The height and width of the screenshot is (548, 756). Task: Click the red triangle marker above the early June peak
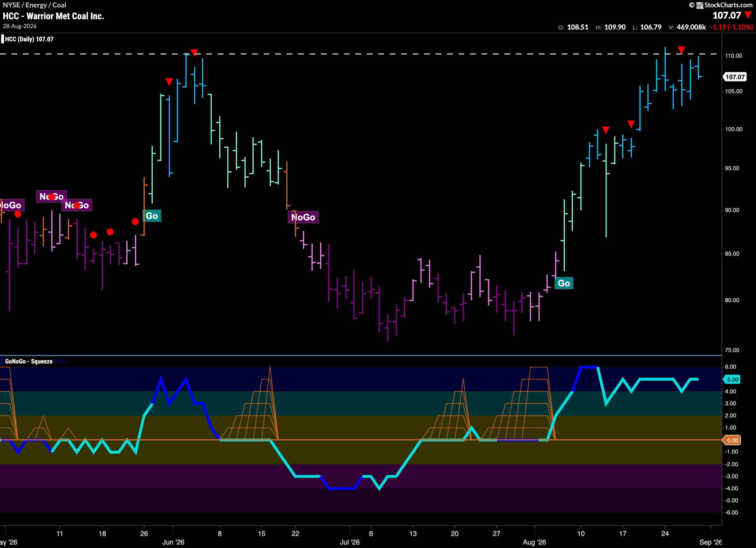coord(194,52)
